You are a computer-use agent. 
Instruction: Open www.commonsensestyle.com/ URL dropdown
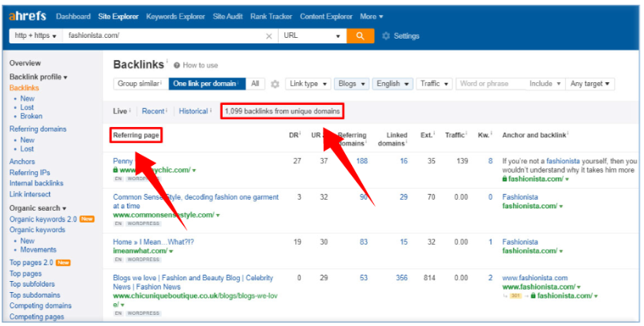coord(218,215)
